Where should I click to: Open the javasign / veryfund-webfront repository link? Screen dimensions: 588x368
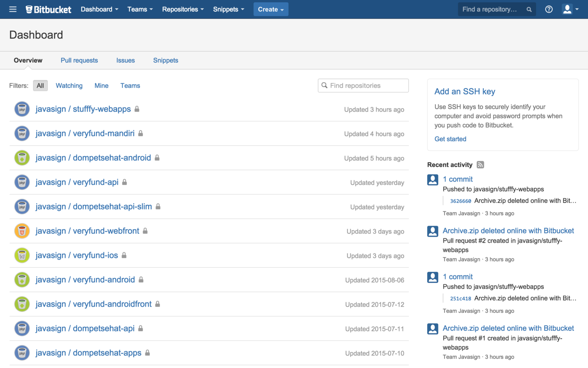[87, 231]
